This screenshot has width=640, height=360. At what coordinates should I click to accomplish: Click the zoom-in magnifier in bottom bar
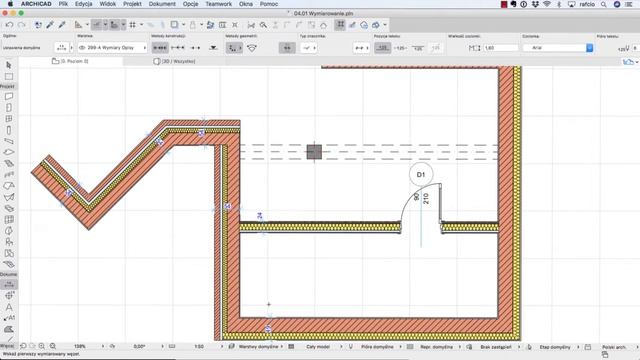pos(42,346)
